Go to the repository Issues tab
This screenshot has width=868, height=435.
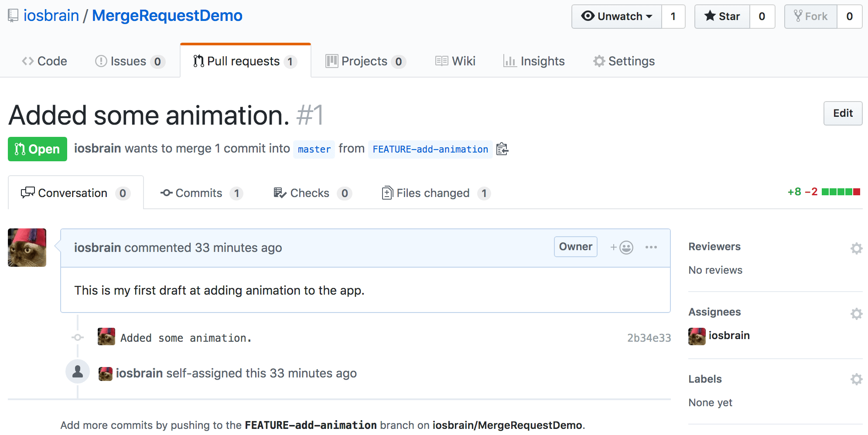[x=129, y=61]
